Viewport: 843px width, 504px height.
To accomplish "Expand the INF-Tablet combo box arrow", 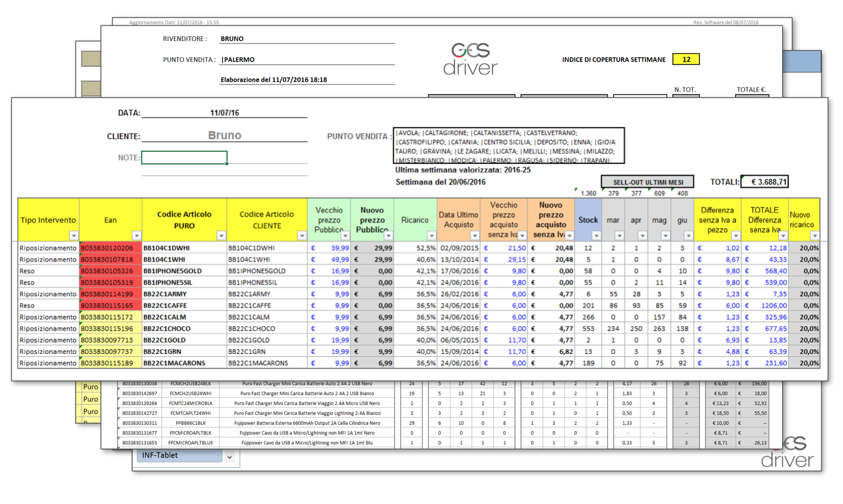I will 229,457.
